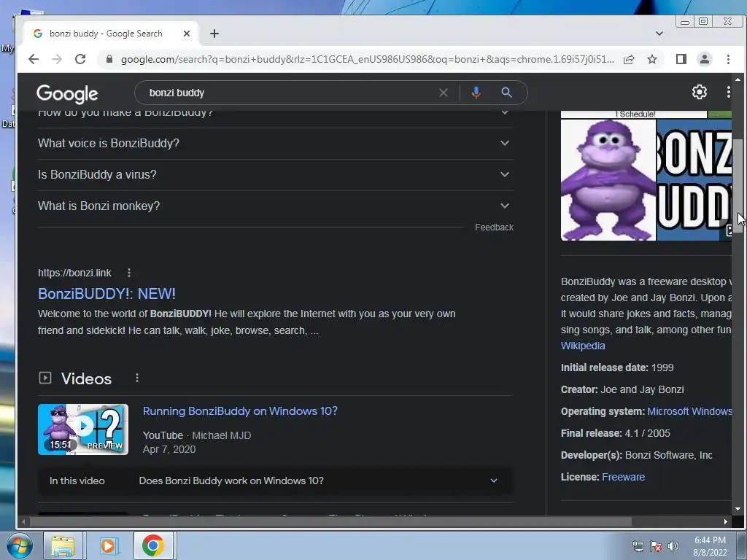Play the Running BonziBuddy video thumbnail
The width and height of the screenshot is (747, 560).
83,429
